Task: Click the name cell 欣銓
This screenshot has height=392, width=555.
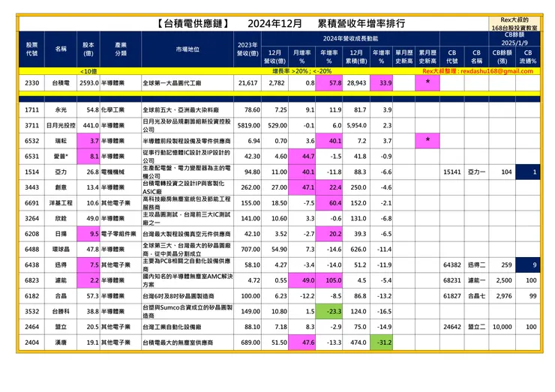Action: (x=61, y=218)
